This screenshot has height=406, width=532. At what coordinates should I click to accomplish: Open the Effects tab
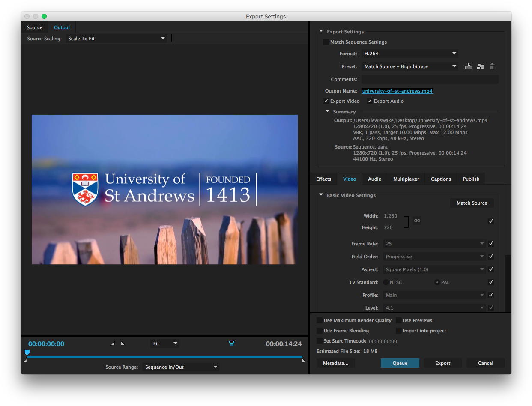click(x=324, y=179)
